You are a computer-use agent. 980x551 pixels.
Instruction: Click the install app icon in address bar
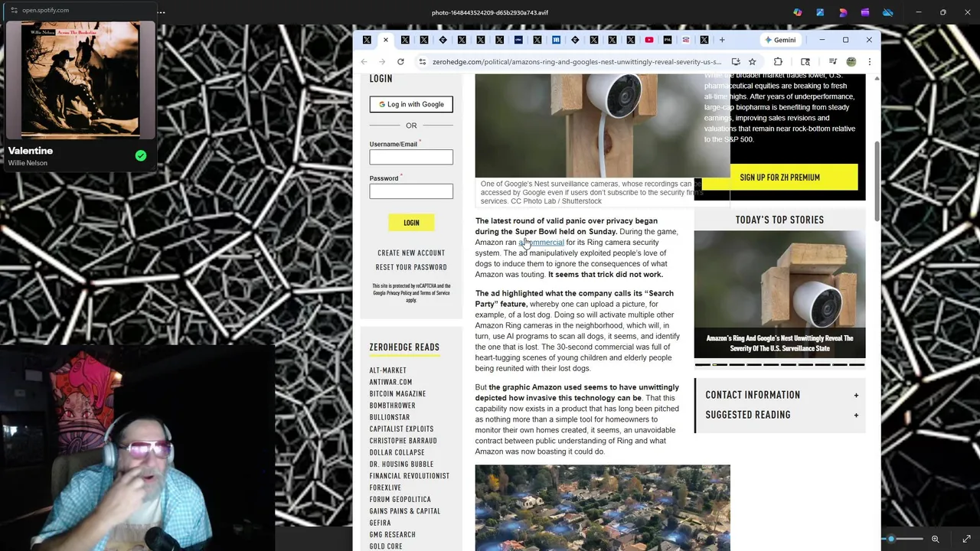[736, 62]
